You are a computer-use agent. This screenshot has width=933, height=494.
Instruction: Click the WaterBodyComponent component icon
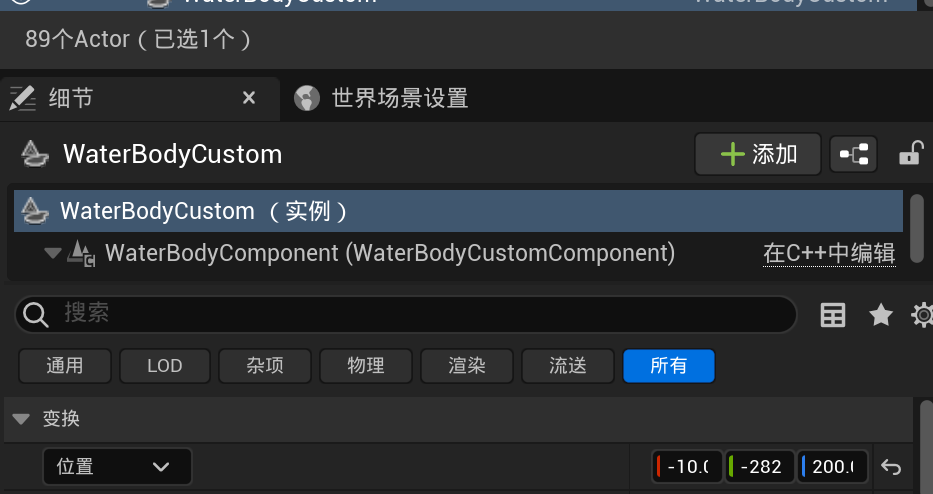(82, 253)
